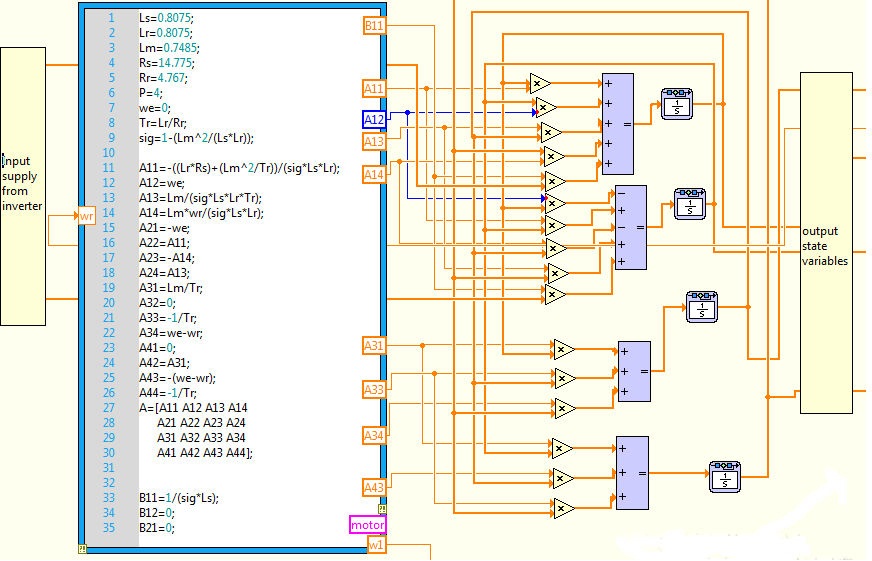Viewport: 872px width, 561px height.
Task: Select the pink motor terminal
Action: pyautogui.click(x=368, y=525)
